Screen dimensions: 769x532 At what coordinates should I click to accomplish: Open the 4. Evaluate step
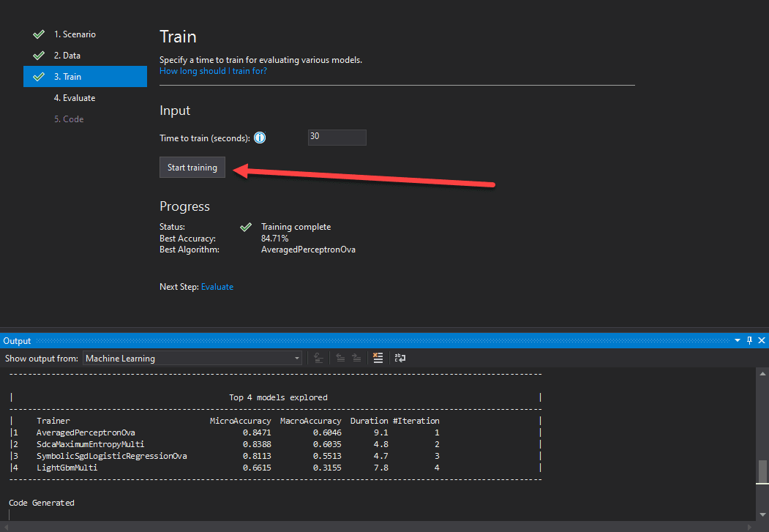(x=74, y=98)
